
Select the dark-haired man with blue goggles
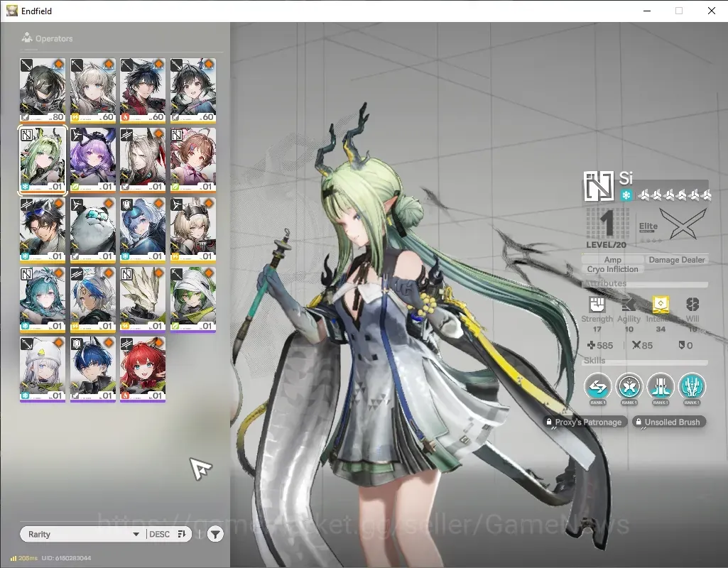tap(43, 230)
